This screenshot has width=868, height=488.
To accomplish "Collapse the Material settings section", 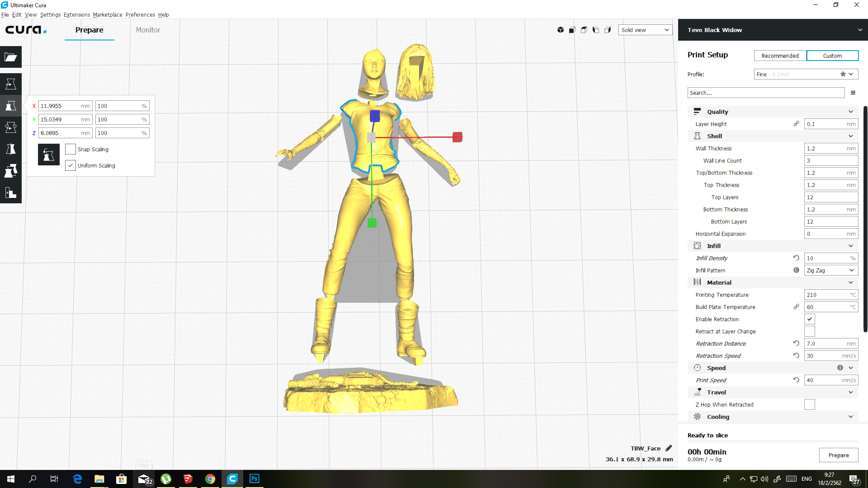I will click(x=773, y=282).
